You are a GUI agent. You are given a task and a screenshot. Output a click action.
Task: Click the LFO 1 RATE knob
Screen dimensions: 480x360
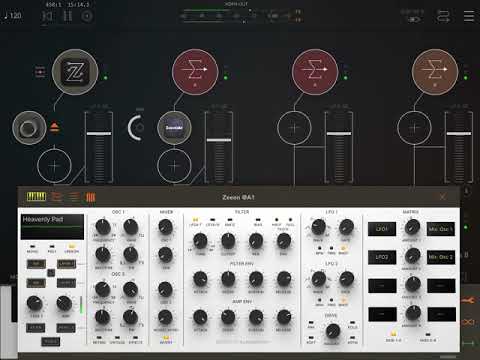[346, 227]
